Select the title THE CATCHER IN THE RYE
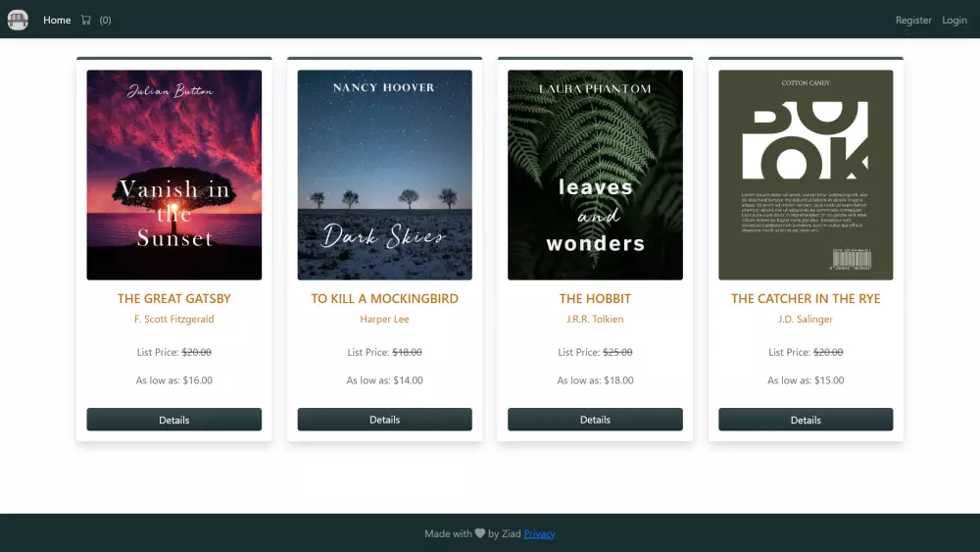Image resolution: width=980 pixels, height=552 pixels. [x=806, y=298]
